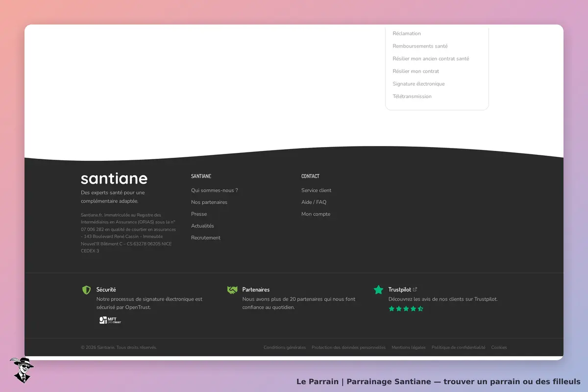
Task: Open the Trustpilot title link
Action: click(x=400, y=290)
